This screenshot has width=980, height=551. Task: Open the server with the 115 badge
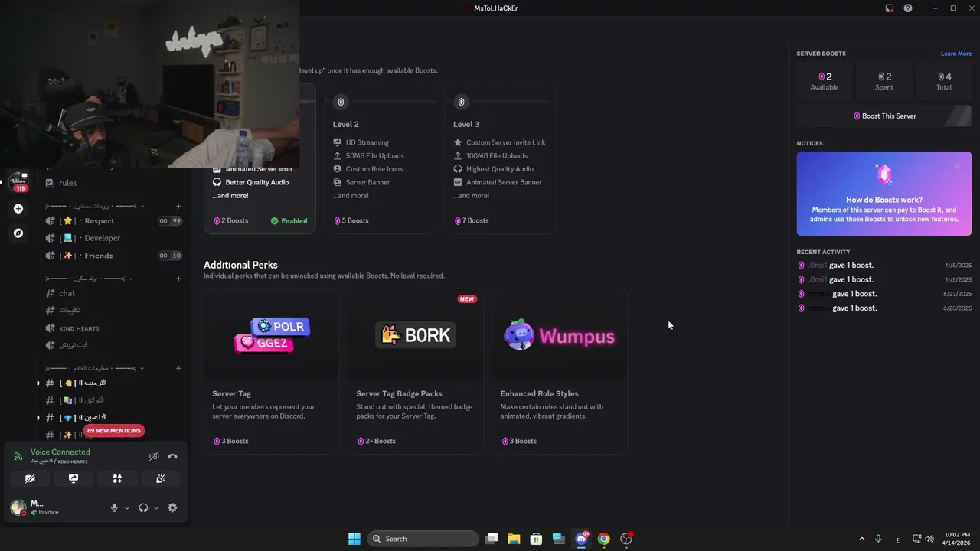point(18,181)
